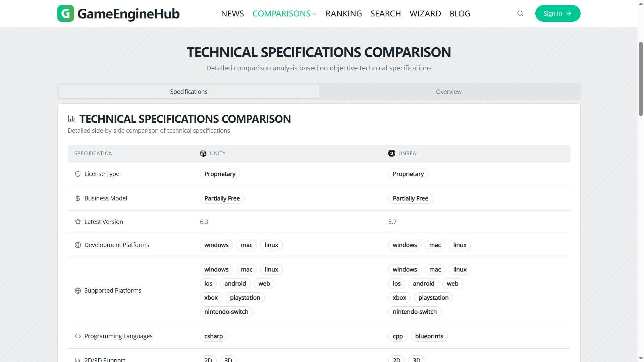Open the BLOG page from the navigation
The height and width of the screenshot is (362, 644).
(x=460, y=13)
